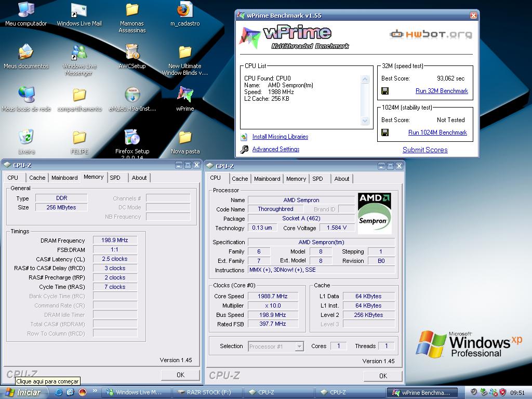Launch Windows Live Messenger shortcut

tap(79, 60)
